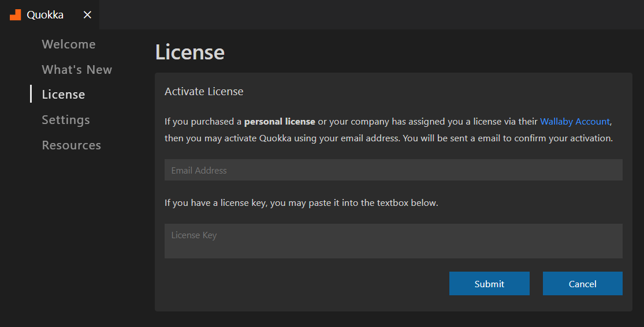Click the License page heading
Screen dimensions: 644x327
coord(190,52)
